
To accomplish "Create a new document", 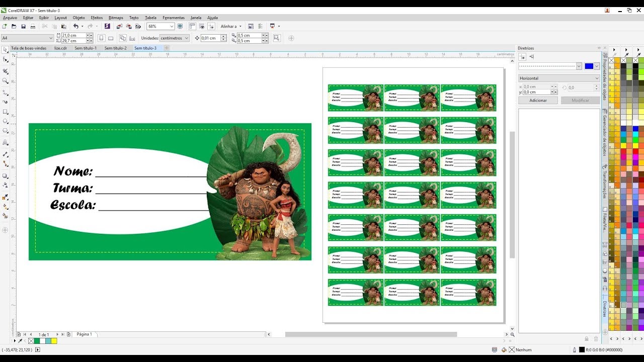I will pos(5,26).
